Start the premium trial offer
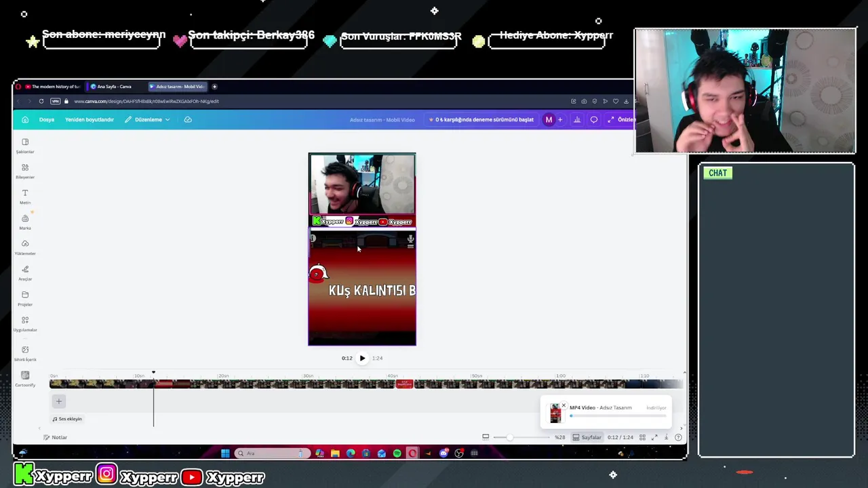This screenshot has width=868, height=488. [x=481, y=119]
